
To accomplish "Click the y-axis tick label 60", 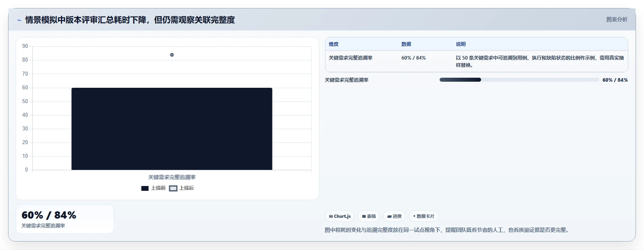I will (25, 88).
